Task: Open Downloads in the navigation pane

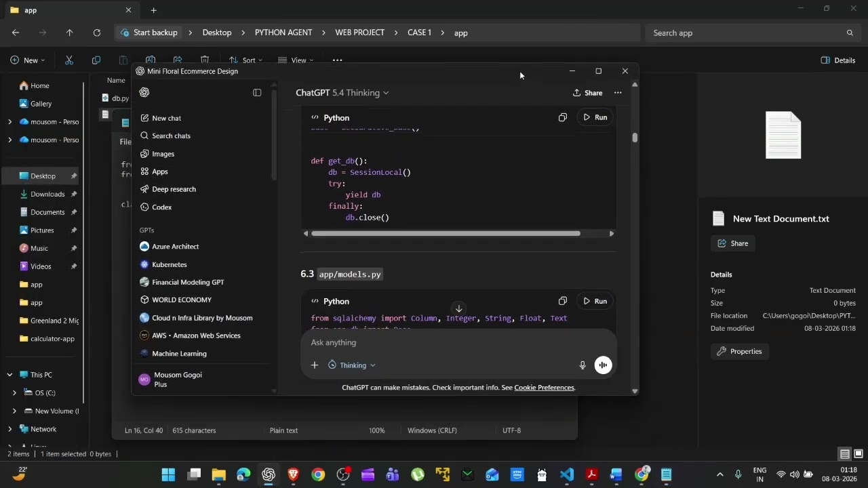Action: click(46, 194)
